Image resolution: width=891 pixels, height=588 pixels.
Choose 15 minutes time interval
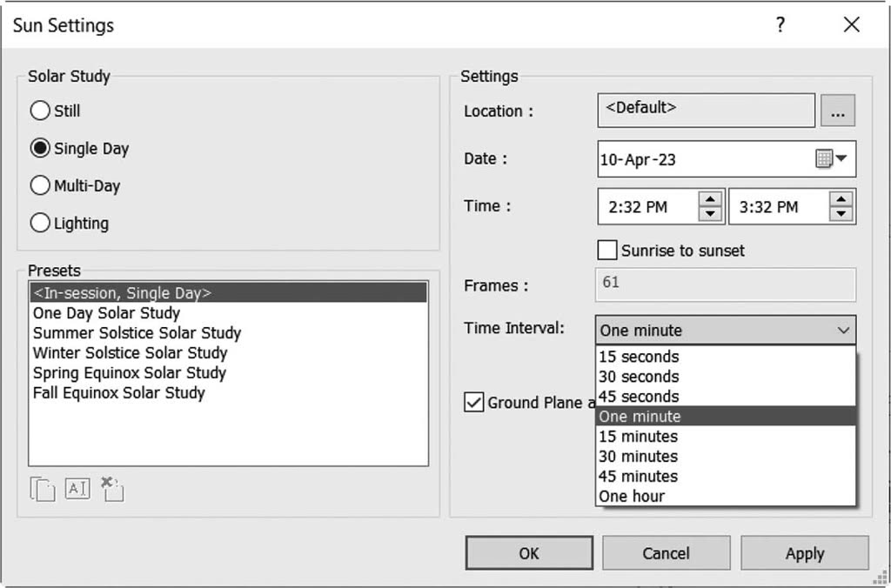(726, 437)
